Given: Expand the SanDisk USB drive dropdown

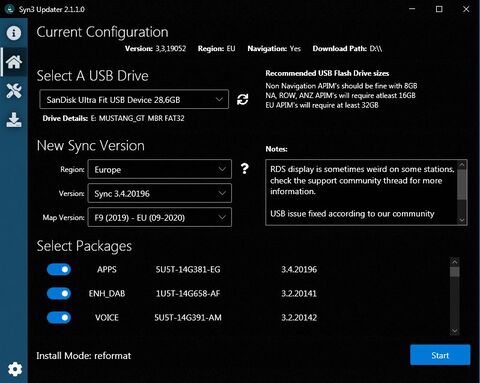Looking at the screenshot, I should pyautogui.click(x=134, y=99).
